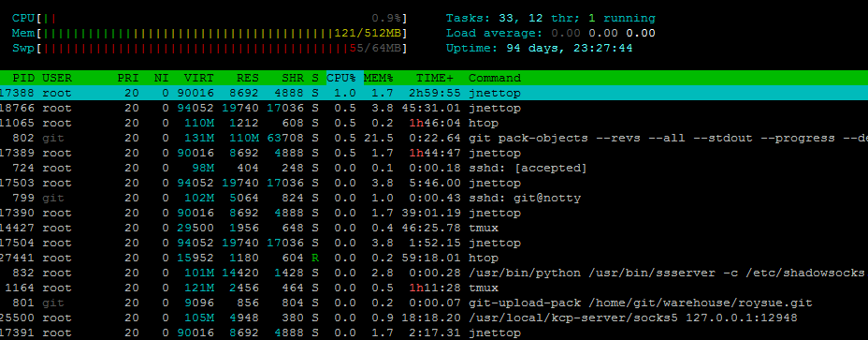
Task: Select the sshd: git@notty process row
Action: click(434, 198)
